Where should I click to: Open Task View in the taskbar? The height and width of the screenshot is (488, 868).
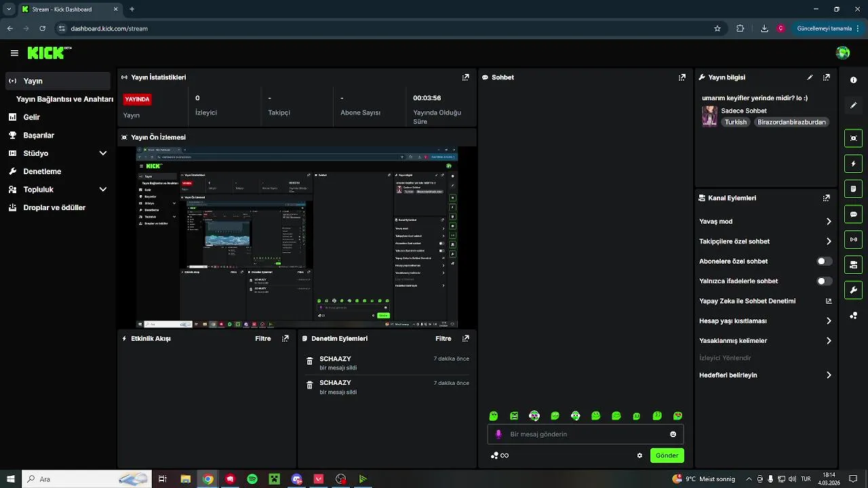point(163,479)
